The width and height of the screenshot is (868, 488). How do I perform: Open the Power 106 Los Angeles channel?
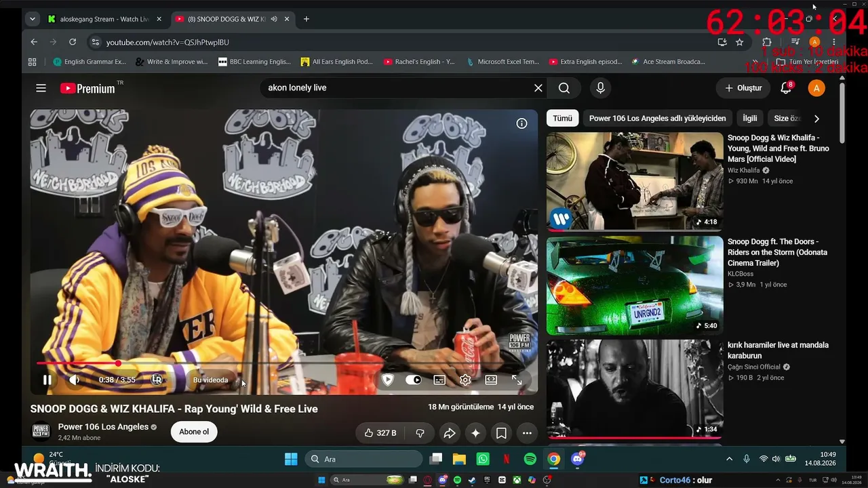pyautogui.click(x=103, y=427)
